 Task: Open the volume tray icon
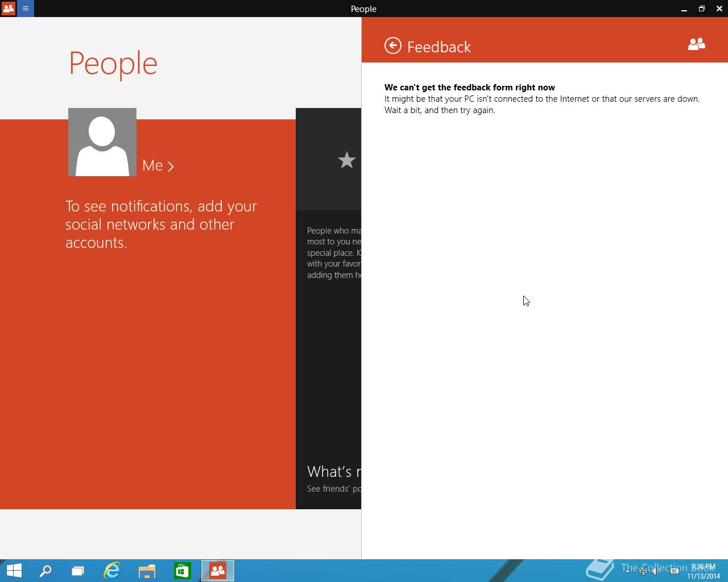[657, 571]
